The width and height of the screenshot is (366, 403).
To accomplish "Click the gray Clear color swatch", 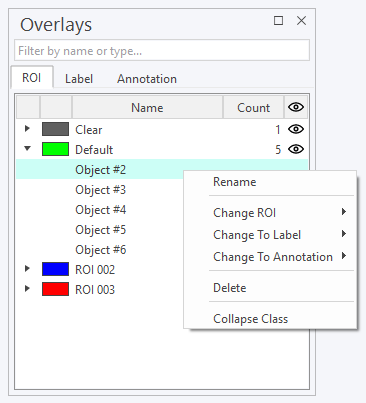I will pos(55,129).
